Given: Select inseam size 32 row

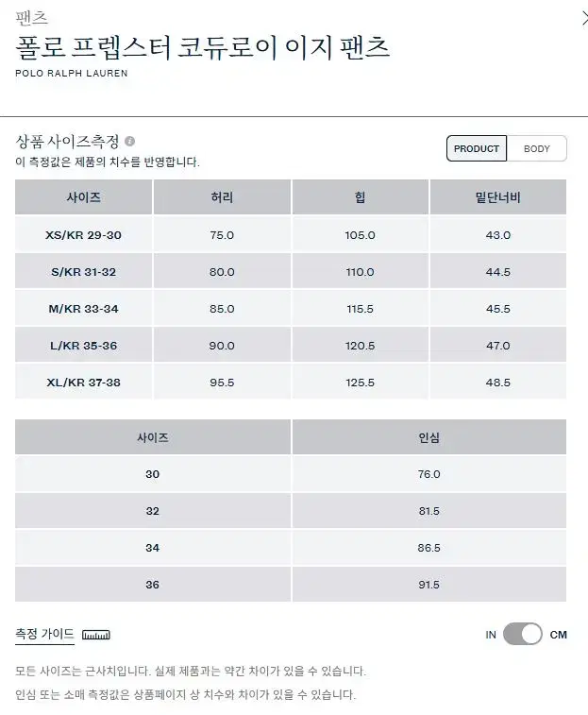Looking at the screenshot, I should click(291, 511).
